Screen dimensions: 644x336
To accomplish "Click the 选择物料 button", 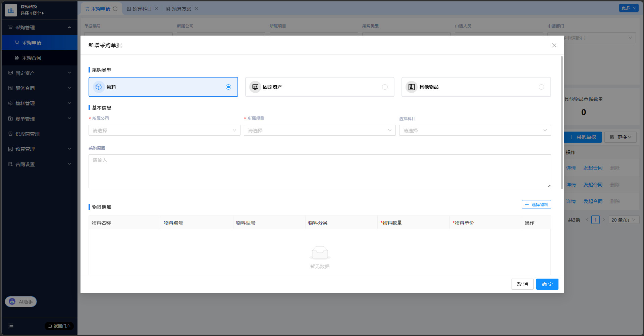I will click(536, 204).
